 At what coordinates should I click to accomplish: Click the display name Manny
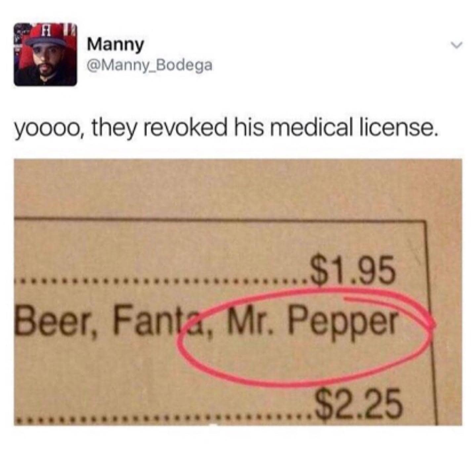(116, 45)
